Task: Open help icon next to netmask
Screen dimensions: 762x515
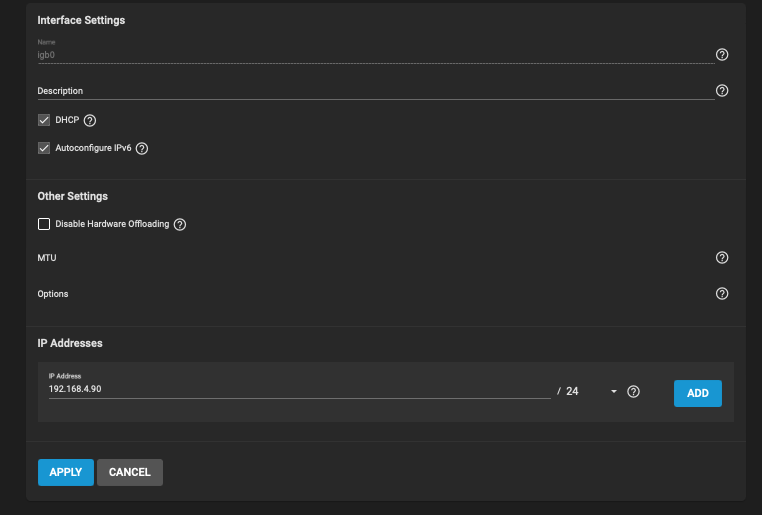Action: coord(633,392)
